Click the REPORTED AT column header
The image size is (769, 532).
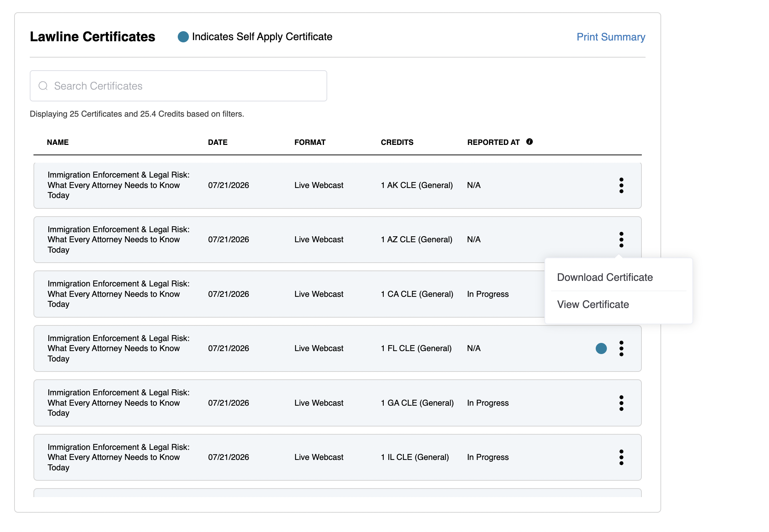[x=493, y=142]
